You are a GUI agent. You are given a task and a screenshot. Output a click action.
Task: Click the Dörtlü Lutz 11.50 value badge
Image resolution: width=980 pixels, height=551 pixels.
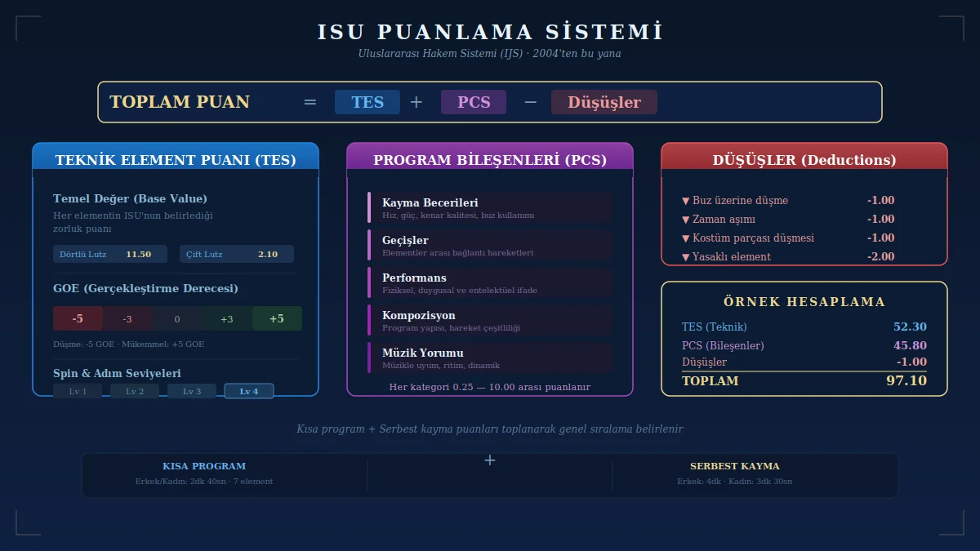pyautogui.click(x=110, y=254)
